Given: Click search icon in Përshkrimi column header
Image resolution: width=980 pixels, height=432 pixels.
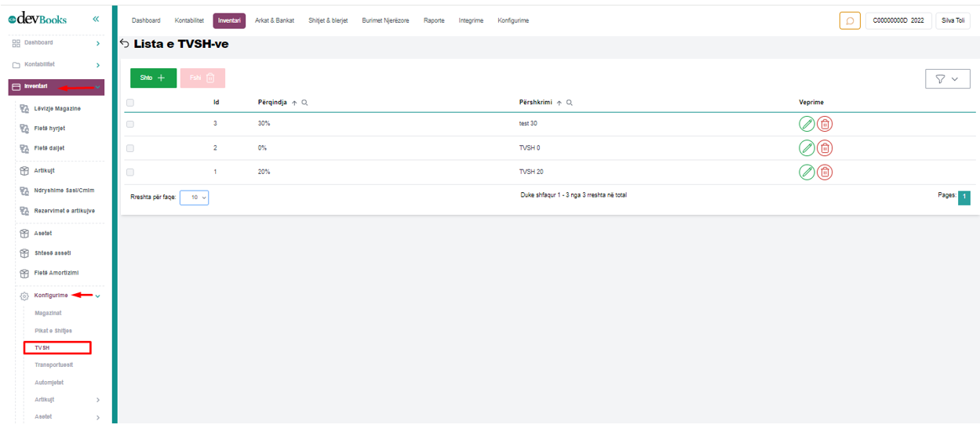Looking at the screenshot, I should 569,103.
